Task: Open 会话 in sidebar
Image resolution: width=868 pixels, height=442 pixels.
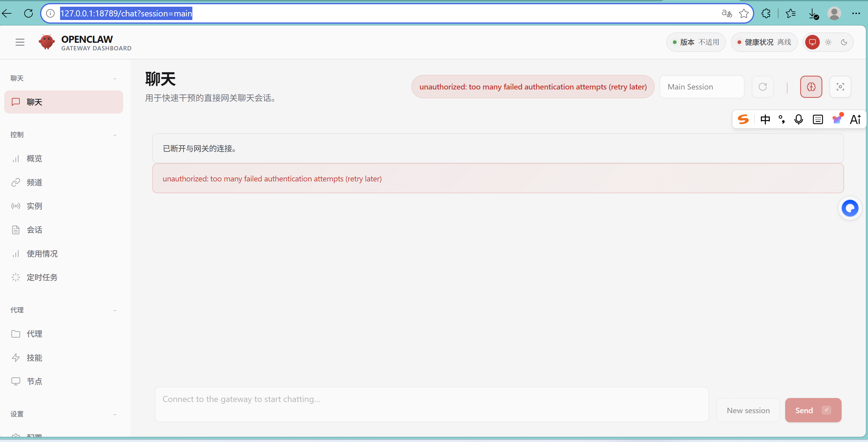Action: 64,230
